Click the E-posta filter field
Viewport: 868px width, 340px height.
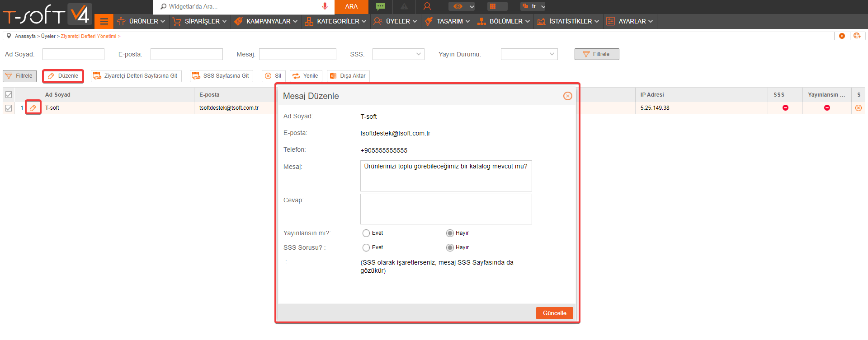[187, 54]
